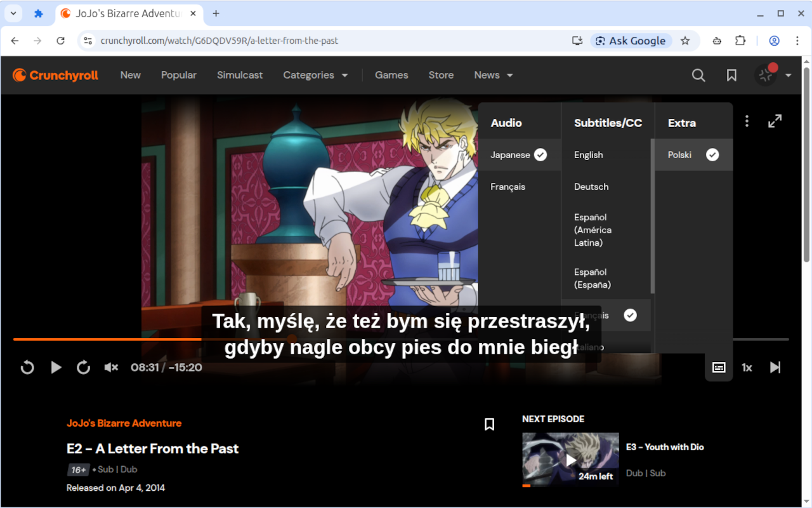The width and height of the screenshot is (812, 508).
Task: Select the JoJo's Bizarre Adventure tab
Action: pos(129,13)
